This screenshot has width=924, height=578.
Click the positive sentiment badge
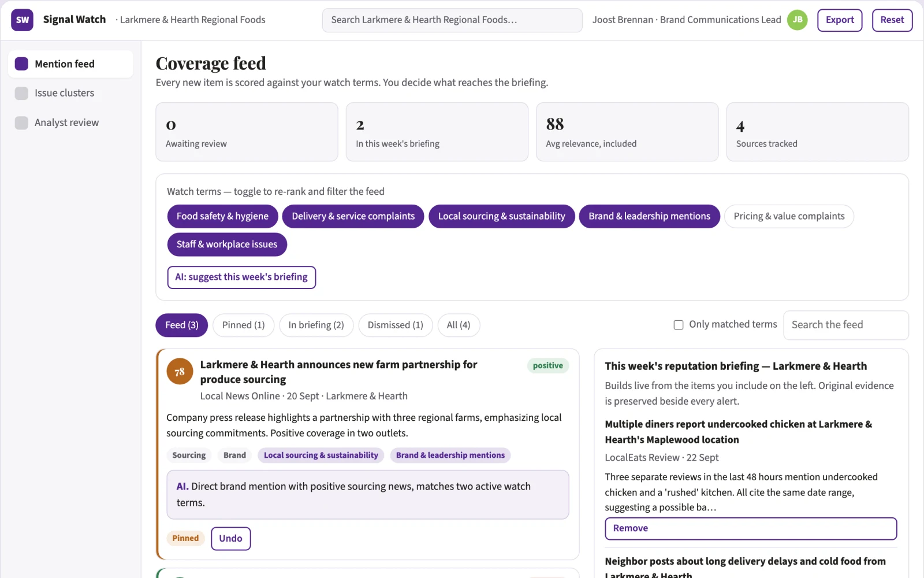pyautogui.click(x=547, y=366)
